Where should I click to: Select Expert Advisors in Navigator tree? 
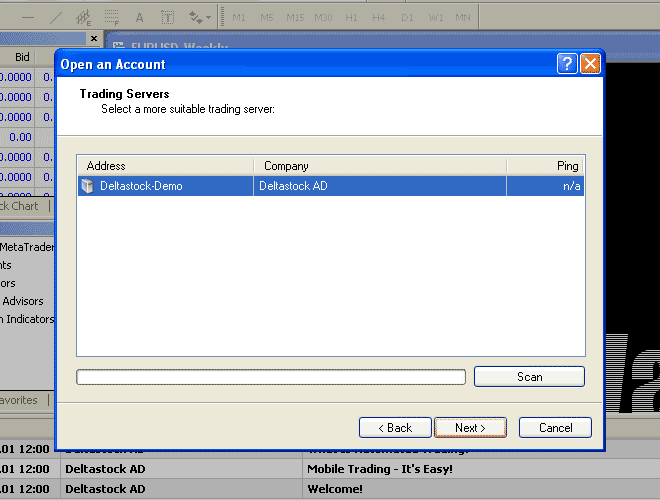click(x=23, y=301)
